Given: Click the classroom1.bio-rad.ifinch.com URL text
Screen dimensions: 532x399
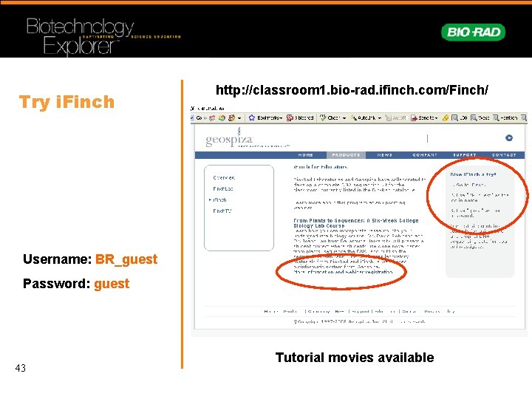Looking at the screenshot, I should tap(352, 90).
